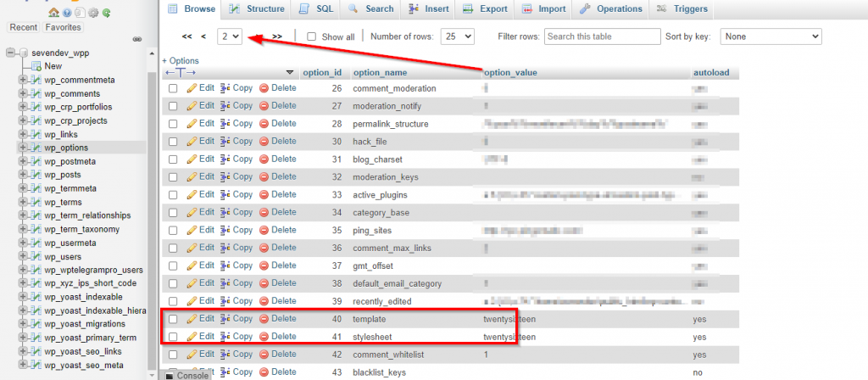
Task: Click table icon beside wp_options in tree
Action: pyautogui.click(x=36, y=148)
